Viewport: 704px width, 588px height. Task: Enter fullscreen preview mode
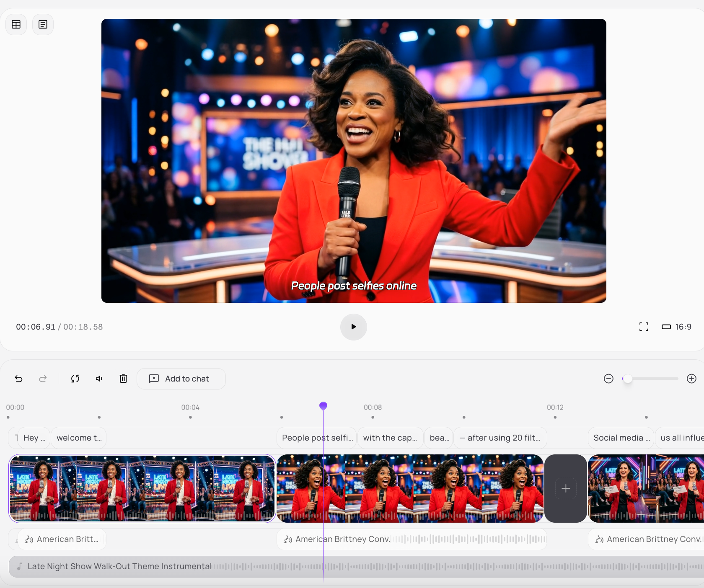click(x=644, y=327)
